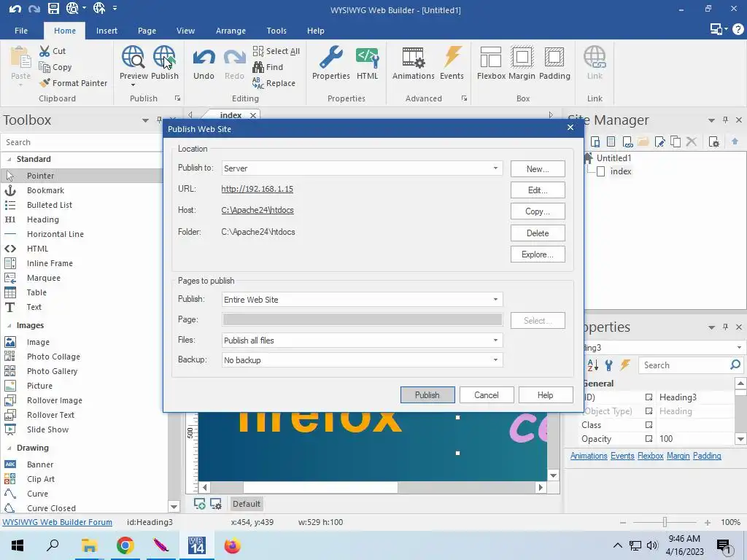Viewport: 747px width, 560px height.
Task: Switch to the View ribbon tab
Action: (x=185, y=31)
